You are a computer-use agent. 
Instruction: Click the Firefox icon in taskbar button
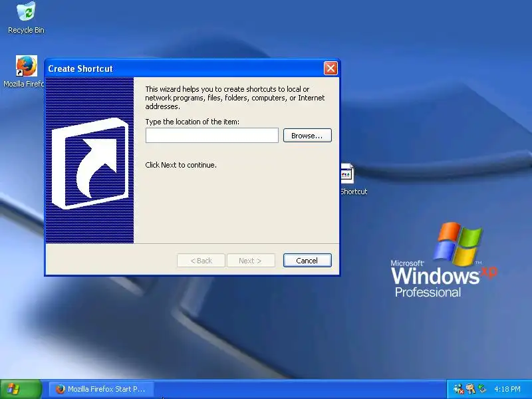click(61, 389)
